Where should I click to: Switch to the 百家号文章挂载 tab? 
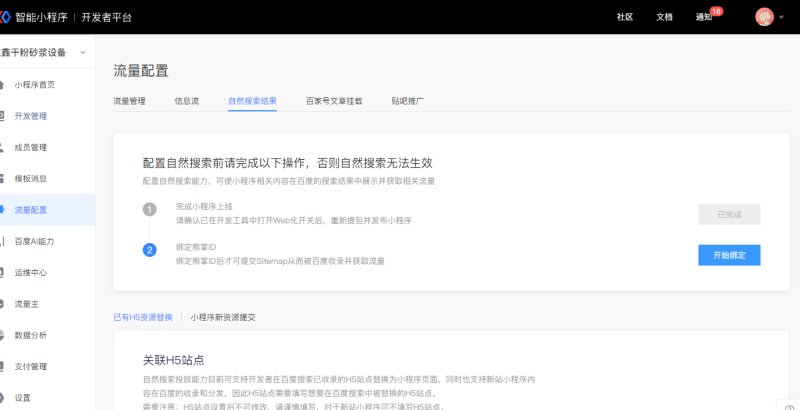click(334, 101)
